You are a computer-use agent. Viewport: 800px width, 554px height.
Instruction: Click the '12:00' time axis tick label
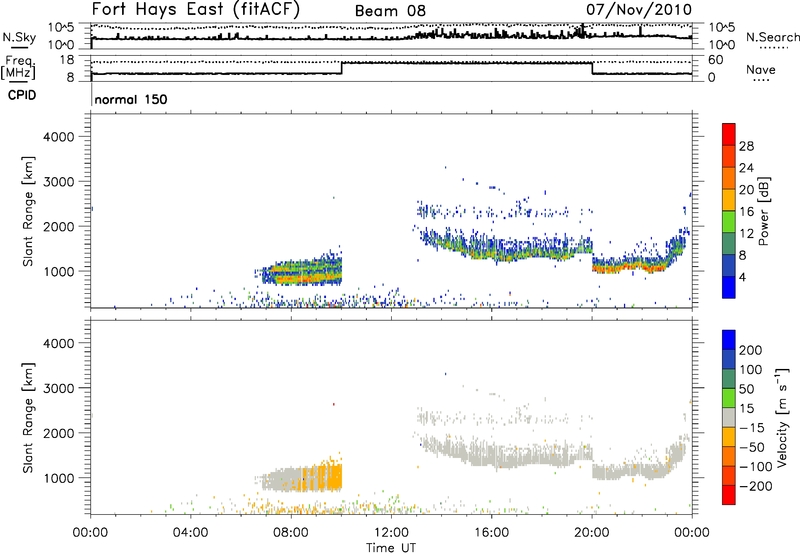[391, 533]
